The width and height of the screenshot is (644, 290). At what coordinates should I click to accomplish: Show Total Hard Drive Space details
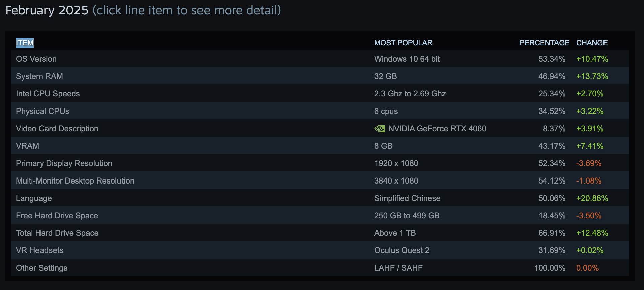pos(57,233)
